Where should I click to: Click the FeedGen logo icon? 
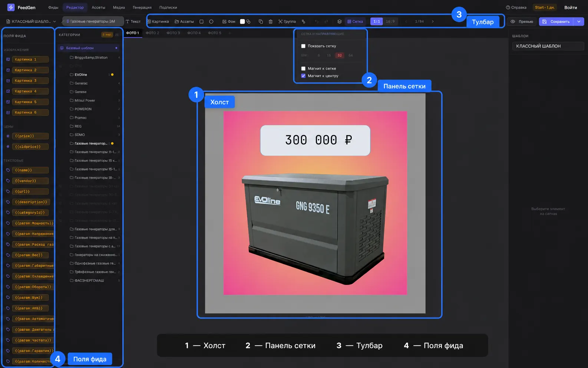(x=11, y=7)
